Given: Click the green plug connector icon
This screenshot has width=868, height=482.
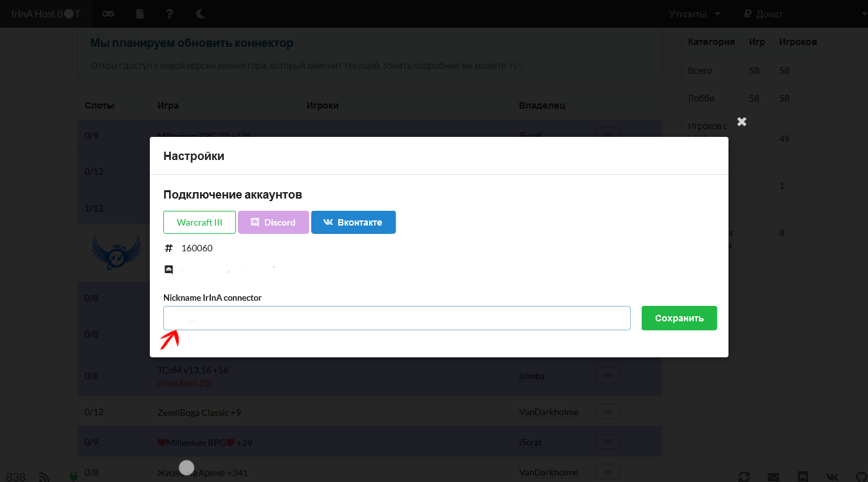Looking at the screenshot, I should coord(73,476).
